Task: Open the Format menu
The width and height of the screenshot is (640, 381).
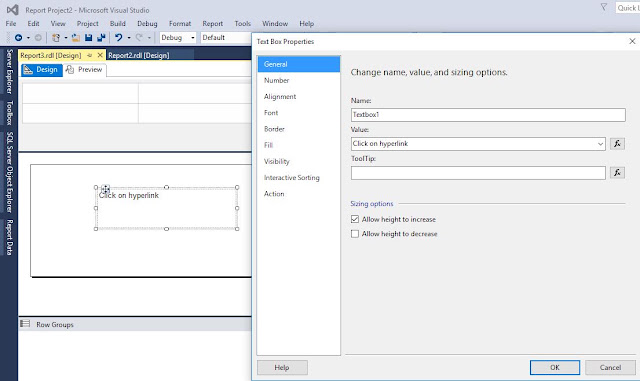Action: [x=180, y=24]
